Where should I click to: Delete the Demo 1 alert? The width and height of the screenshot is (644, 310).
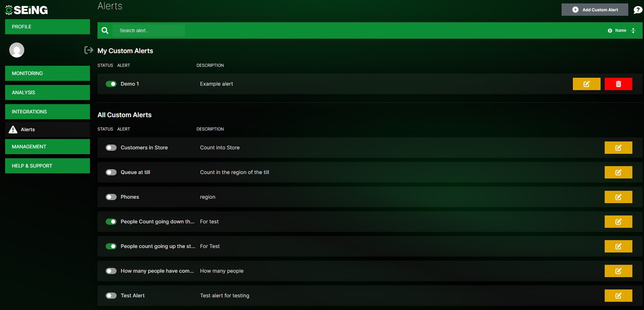pos(618,84)
